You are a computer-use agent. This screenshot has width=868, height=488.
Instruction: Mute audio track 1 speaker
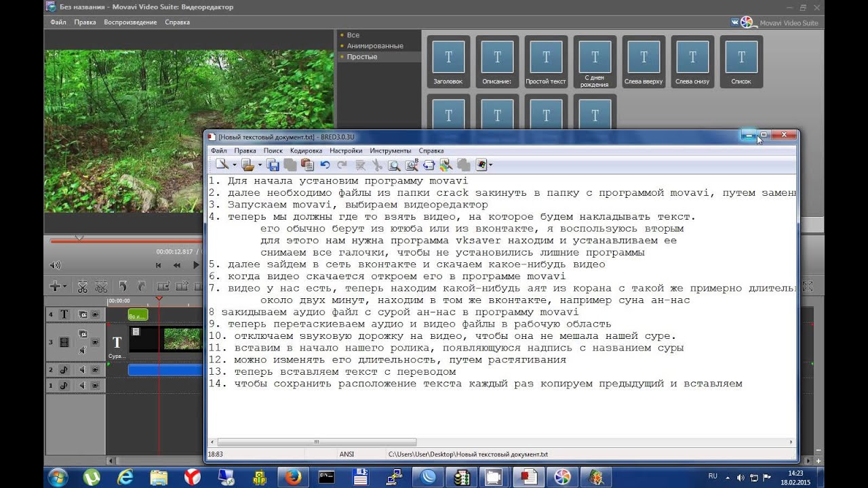click(83, 385)
